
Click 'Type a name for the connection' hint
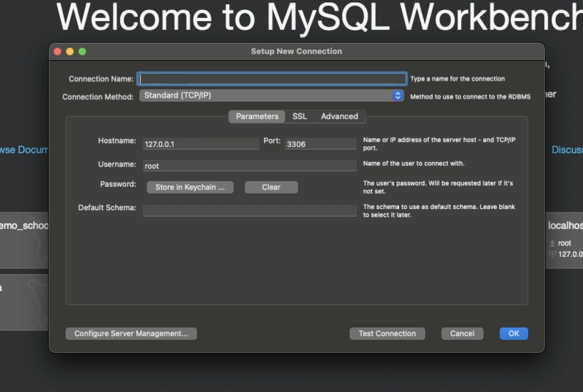pyautogui.click(x=457, y=79)
